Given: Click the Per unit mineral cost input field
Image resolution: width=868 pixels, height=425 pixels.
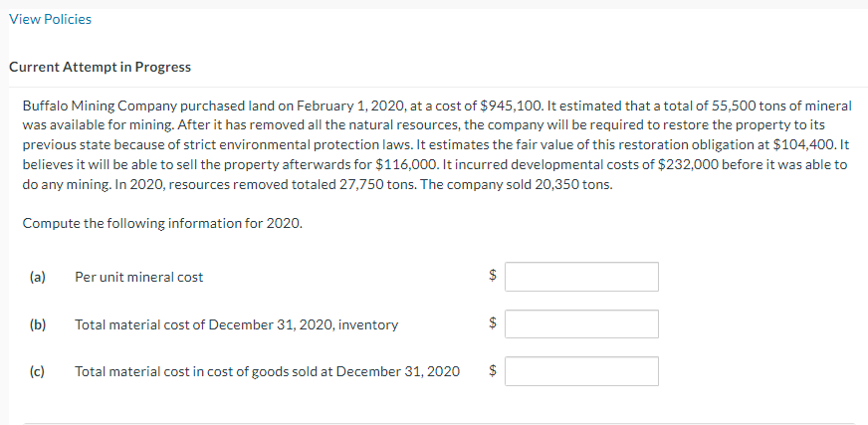Looking at the screenshot, I should (x=581, y=277).
